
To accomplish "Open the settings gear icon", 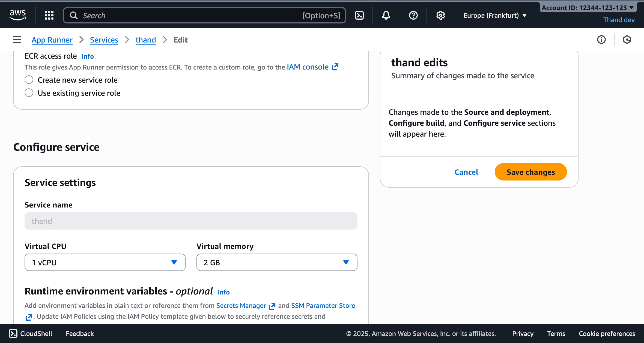I will [x=440, y=16].
